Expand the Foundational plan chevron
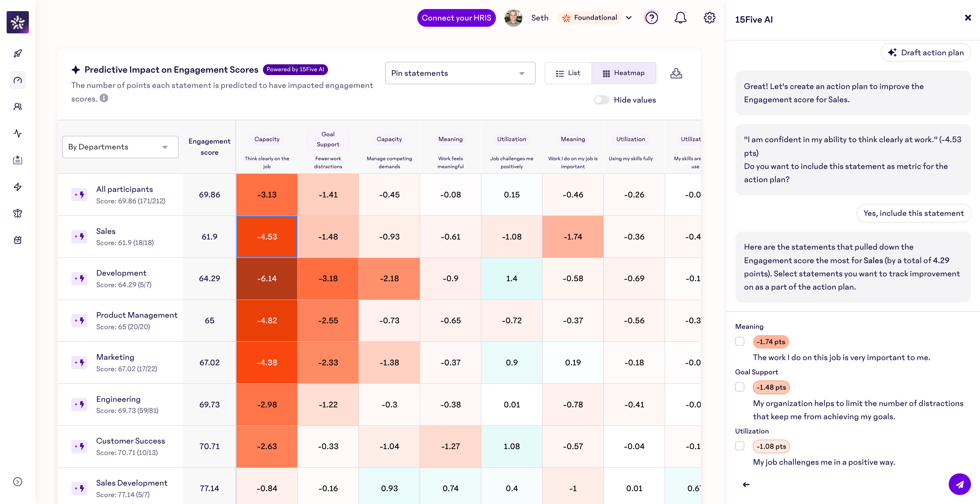Screen dimensions: 980x504 [x=628, y=18]
